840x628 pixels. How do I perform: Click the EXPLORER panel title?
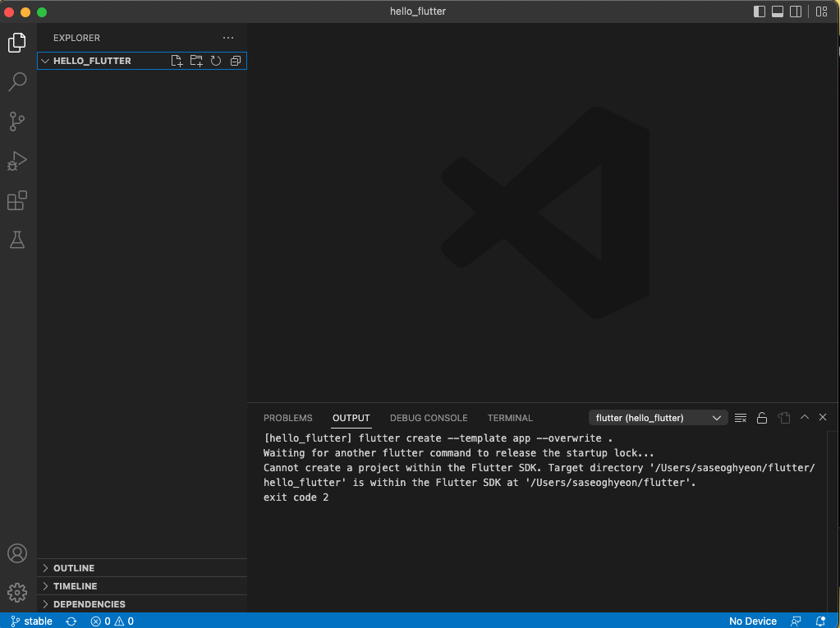76,38
